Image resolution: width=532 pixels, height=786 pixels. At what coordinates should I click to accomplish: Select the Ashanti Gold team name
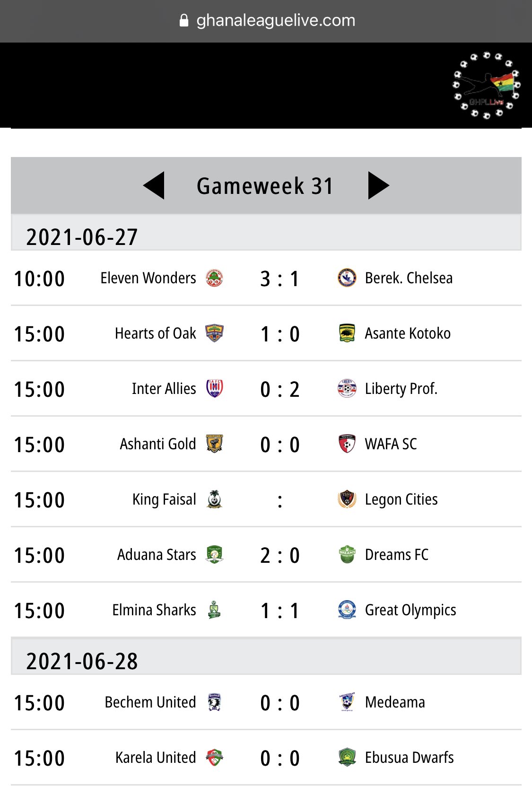[x=158, y=444]
